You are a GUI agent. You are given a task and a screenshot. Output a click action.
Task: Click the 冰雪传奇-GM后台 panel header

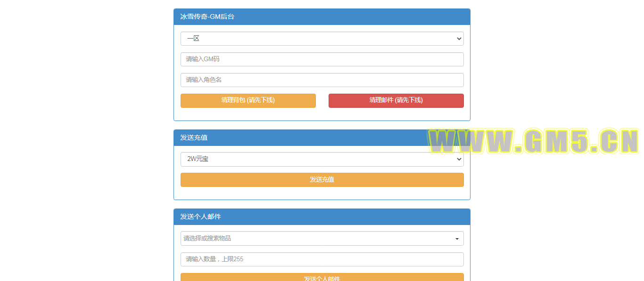tap(322, 17)
